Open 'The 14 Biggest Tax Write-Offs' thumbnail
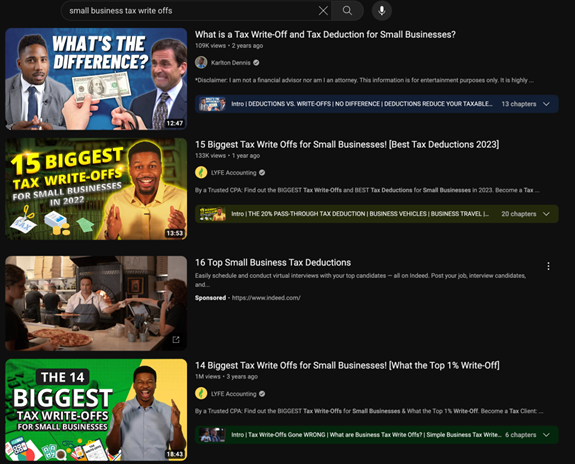The image size is (575, 464). point(96,410)
